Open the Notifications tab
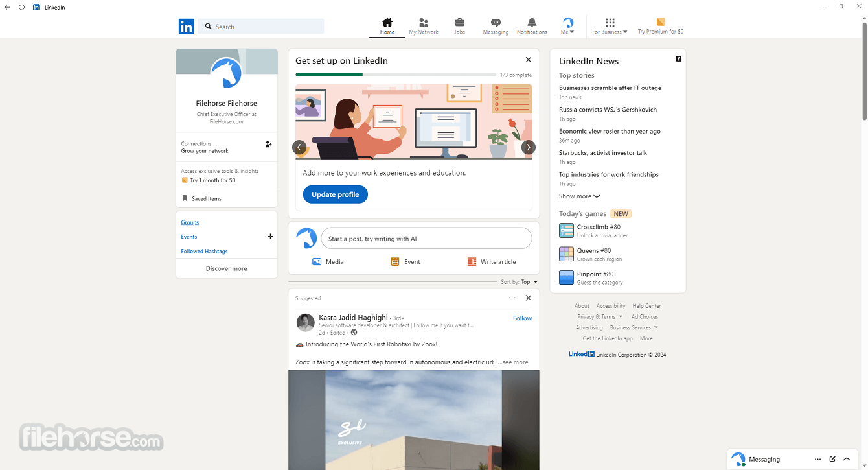 (532, 27)
